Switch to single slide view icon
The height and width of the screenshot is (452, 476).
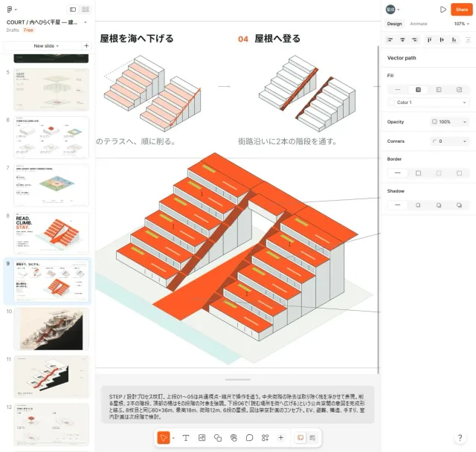[x=73, y=10]
